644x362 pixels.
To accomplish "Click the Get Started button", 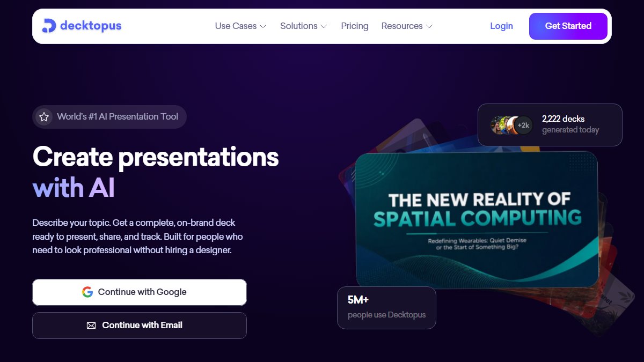I will pos(568,26).
